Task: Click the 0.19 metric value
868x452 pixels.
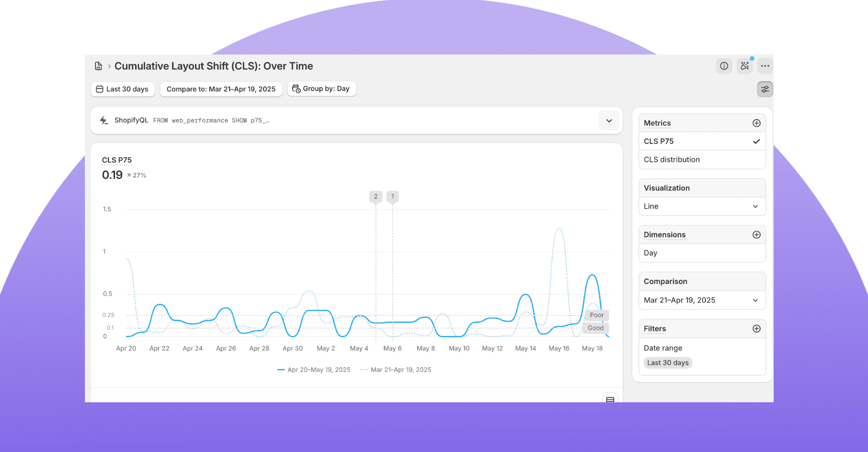Action: click(112, 175)
